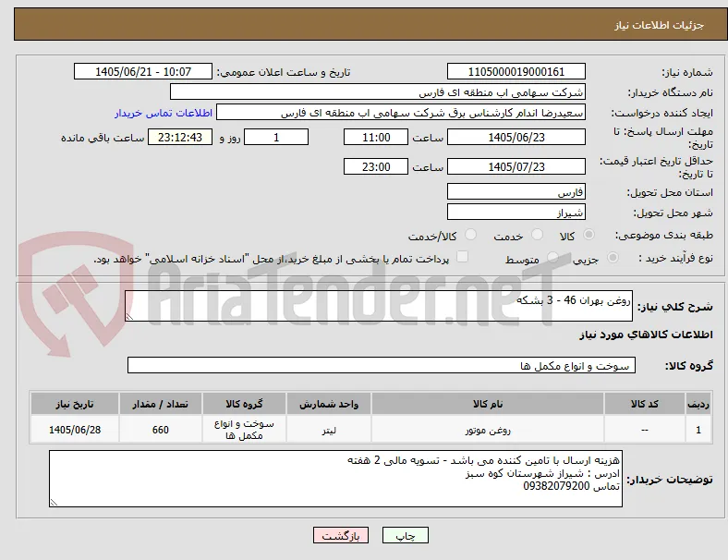Click the بازگشت back button
The width and height of the screenshot is (728, 560).
click(x=341, y=535)
